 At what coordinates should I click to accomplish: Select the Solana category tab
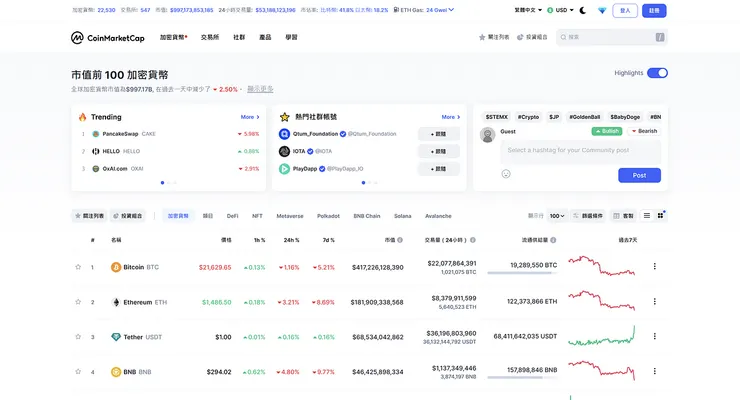click(403, 216)
